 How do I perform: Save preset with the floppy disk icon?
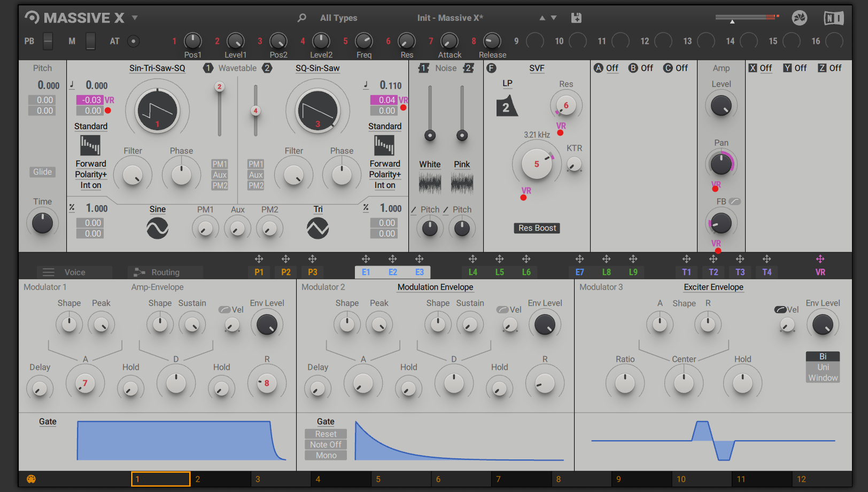[x=576, y=18]
